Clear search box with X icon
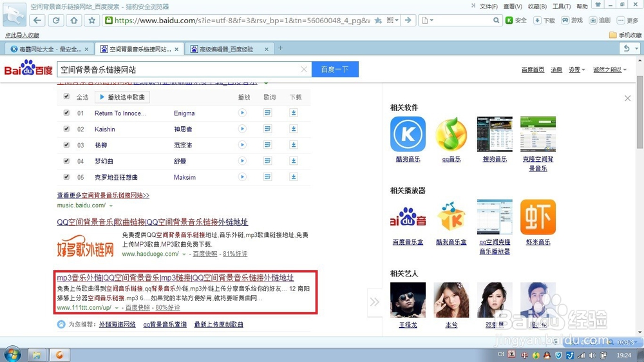 (304, 70)
